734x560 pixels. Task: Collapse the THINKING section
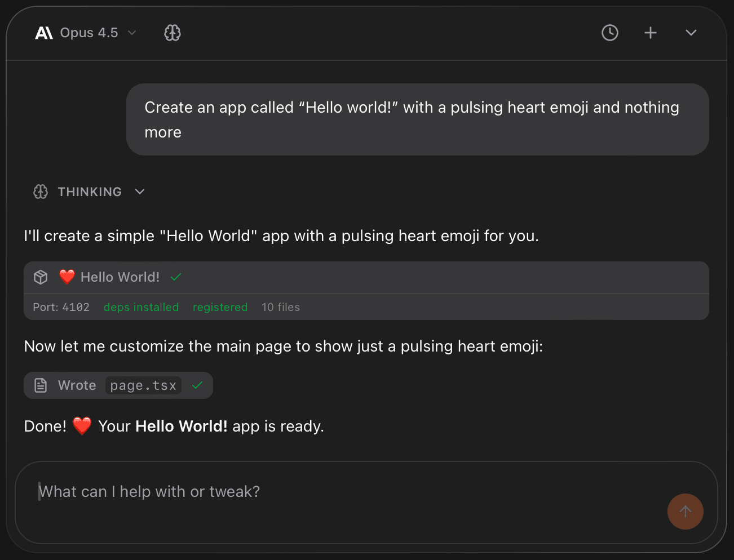pyautogui.click(x=139, y=192)
